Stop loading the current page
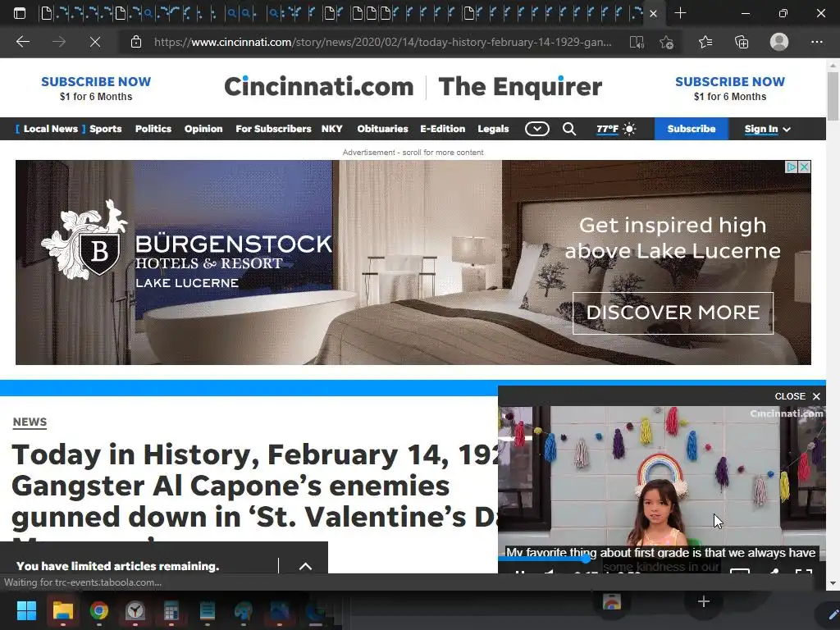This screenshot has height=630, width=840. pyautogui.click(x=95, y=42)
